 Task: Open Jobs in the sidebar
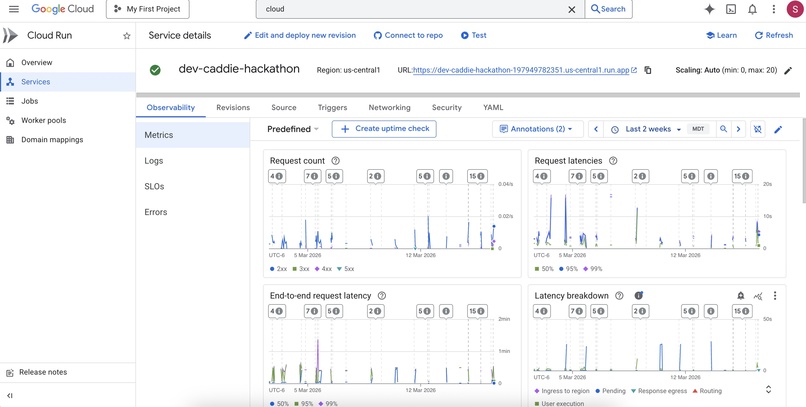tap(68, 101)
